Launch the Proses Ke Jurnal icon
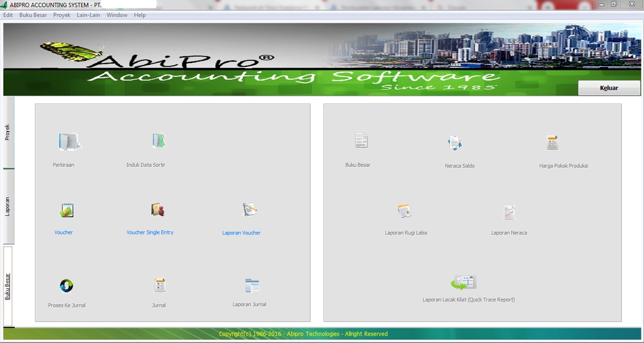This screenshot has width=644, height=343. click(66, 285)
